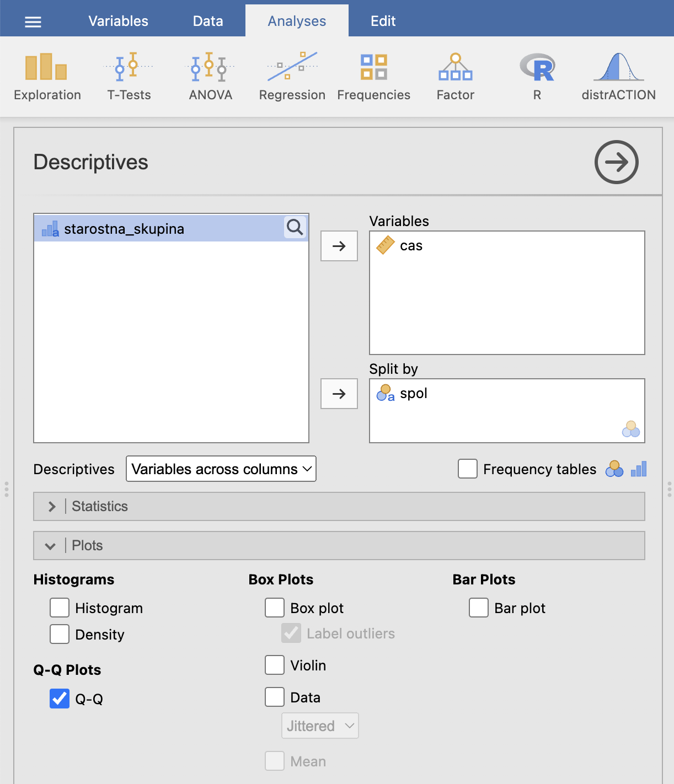
Task: Open the Frequencies analyses menu
Action: (x=374, y=77)
